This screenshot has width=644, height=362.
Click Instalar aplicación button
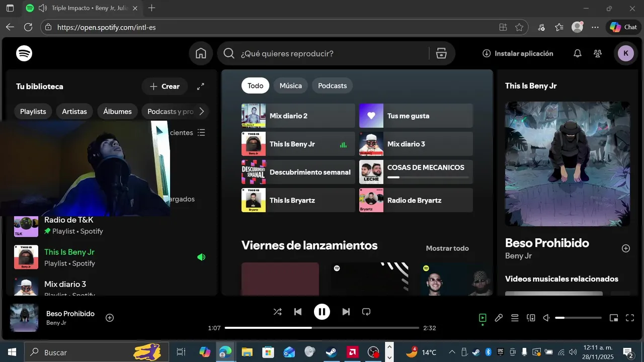[x=518, y=53]
